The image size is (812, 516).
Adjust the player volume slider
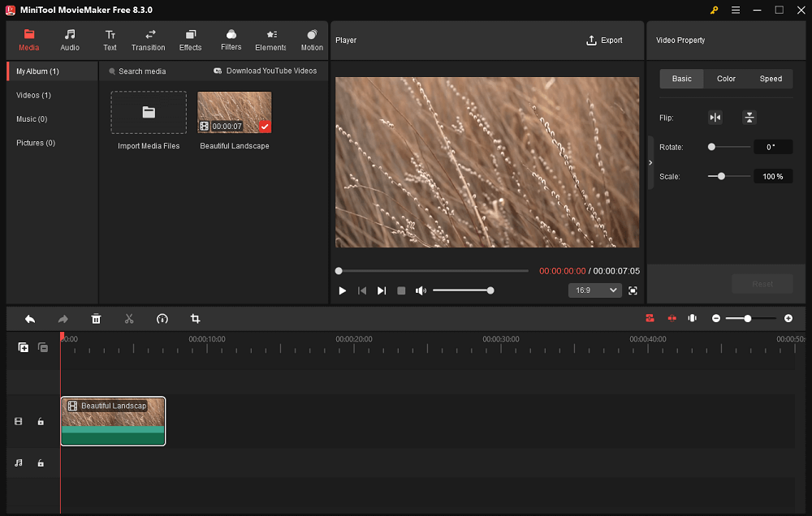(463, 291)
